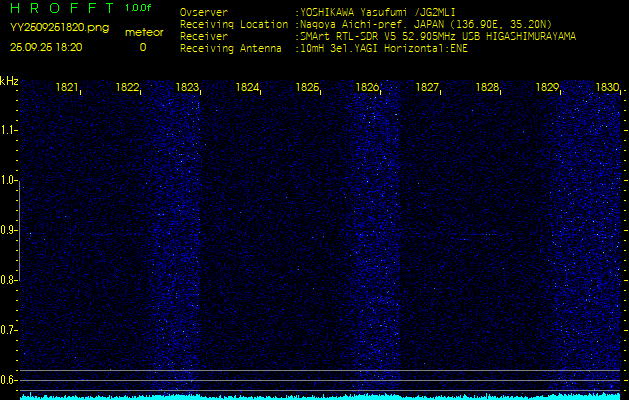Click the Receiver field label
This screenshot has width=629, height=400.
click(x=204, y=37)
